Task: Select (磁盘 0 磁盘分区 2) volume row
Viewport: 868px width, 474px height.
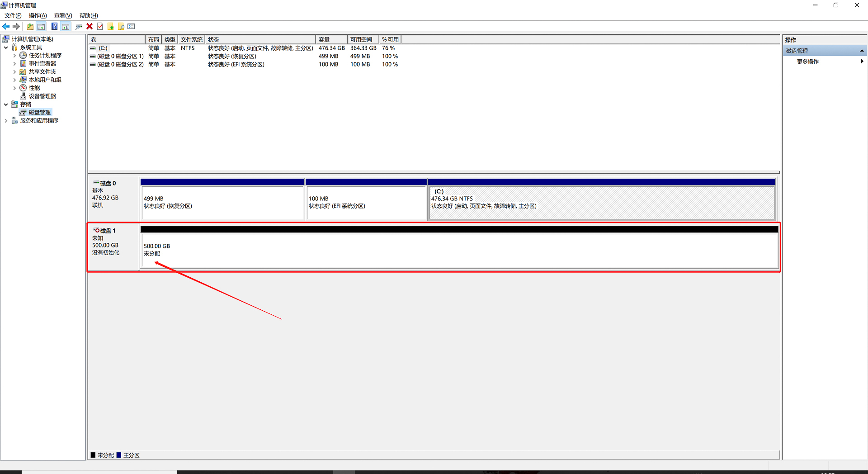Action: [244, 65]
